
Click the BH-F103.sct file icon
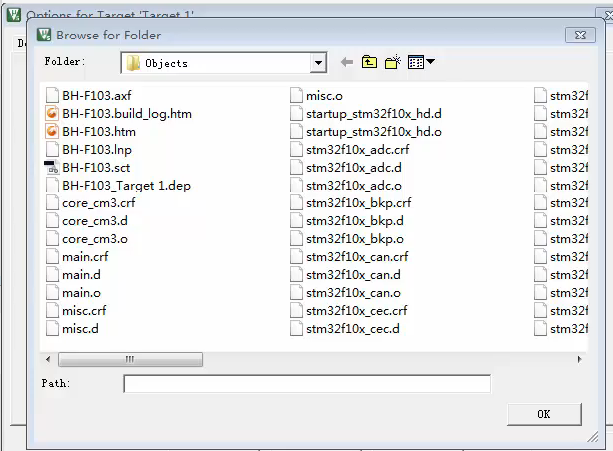[52, 167]
